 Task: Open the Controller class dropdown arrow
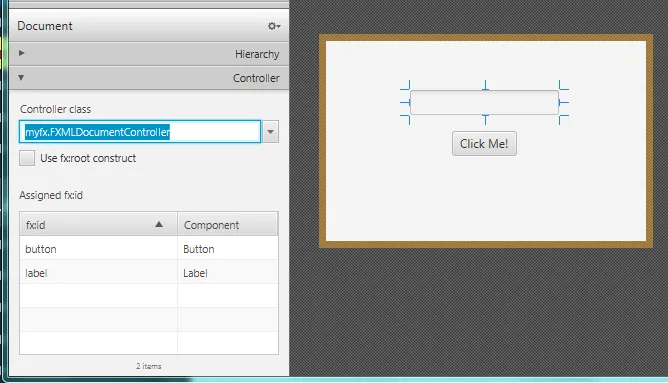270,132
